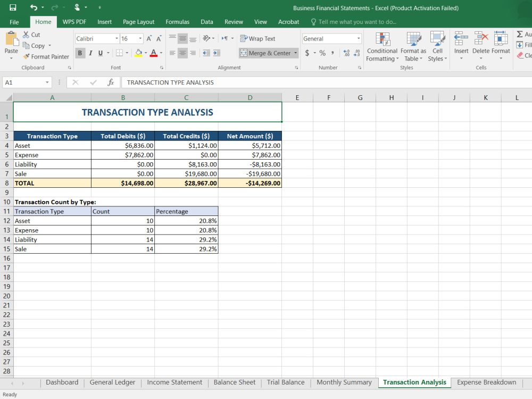The height and width of the screenshot is (399, 532).
Task: Click the Accounting dollar format icon
Action: (307, 53)
